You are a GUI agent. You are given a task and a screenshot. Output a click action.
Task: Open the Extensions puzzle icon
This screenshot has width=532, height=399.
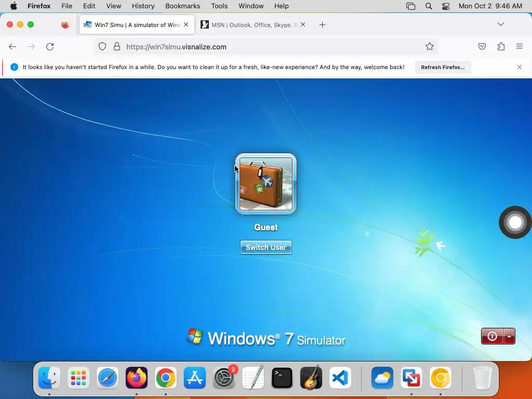tap(501, 47)
